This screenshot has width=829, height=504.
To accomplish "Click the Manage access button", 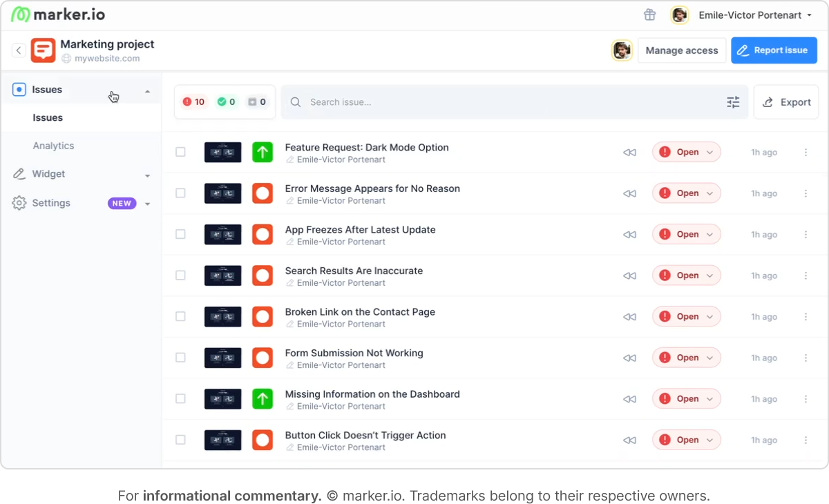I will point(682,50).
